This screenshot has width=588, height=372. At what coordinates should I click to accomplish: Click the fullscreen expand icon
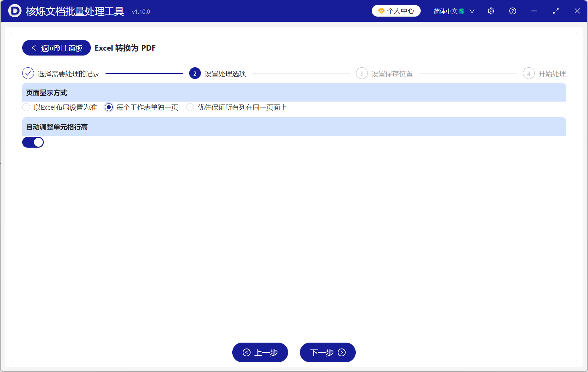point(556,11)
